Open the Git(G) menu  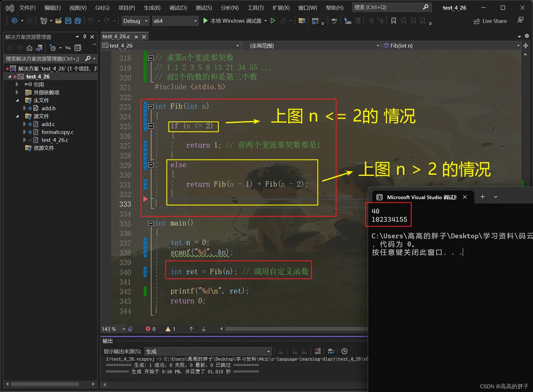tap(102, 8)
